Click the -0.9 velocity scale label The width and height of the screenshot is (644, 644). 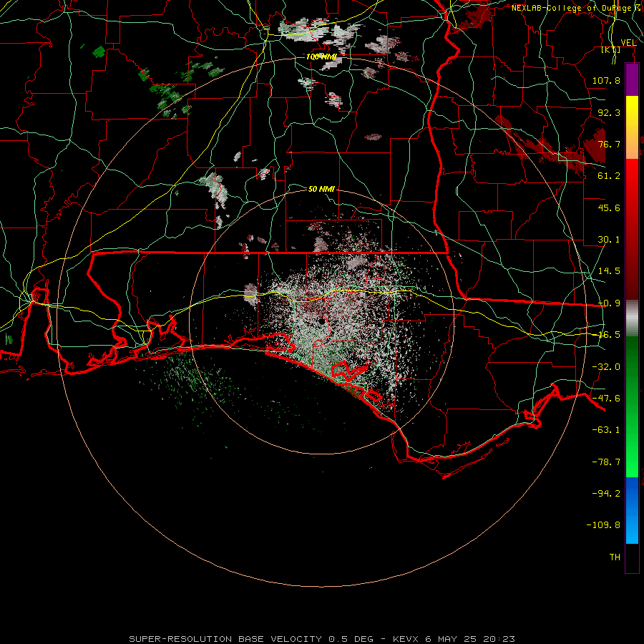click(609, 303)
